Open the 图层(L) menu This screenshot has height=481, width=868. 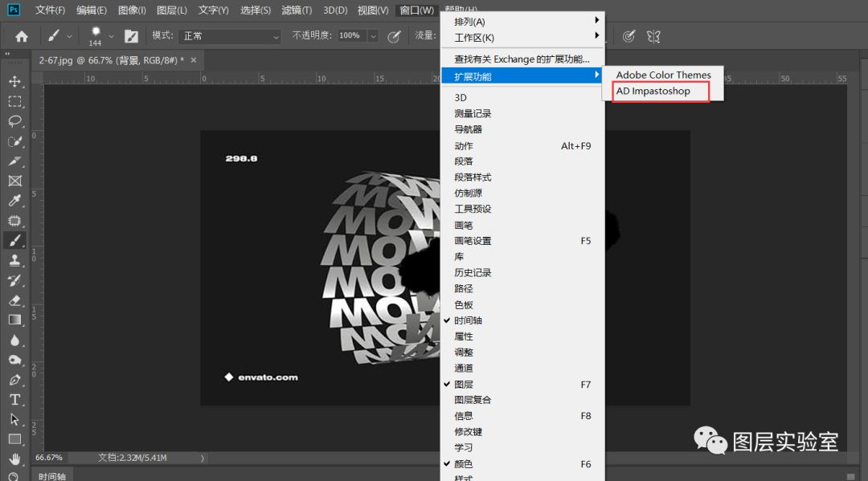172,10
